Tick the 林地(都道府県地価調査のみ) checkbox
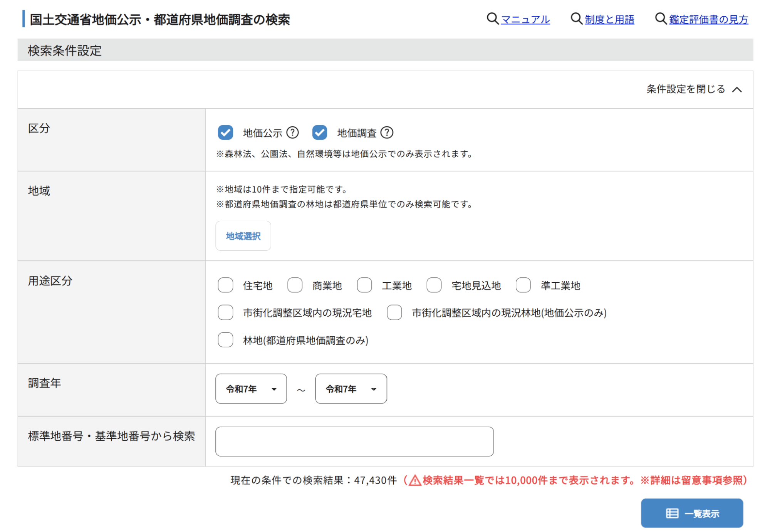 point(225,340)
